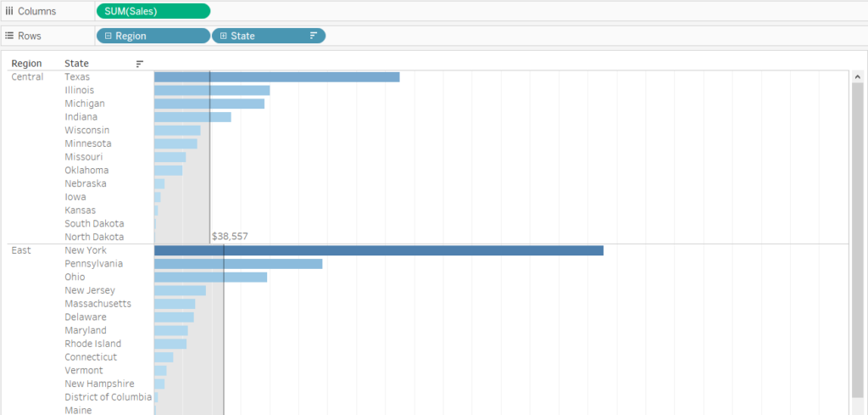Select the Illinois state label
The width and height of the screenshot is (868, 415).
(x=79, y=90)
